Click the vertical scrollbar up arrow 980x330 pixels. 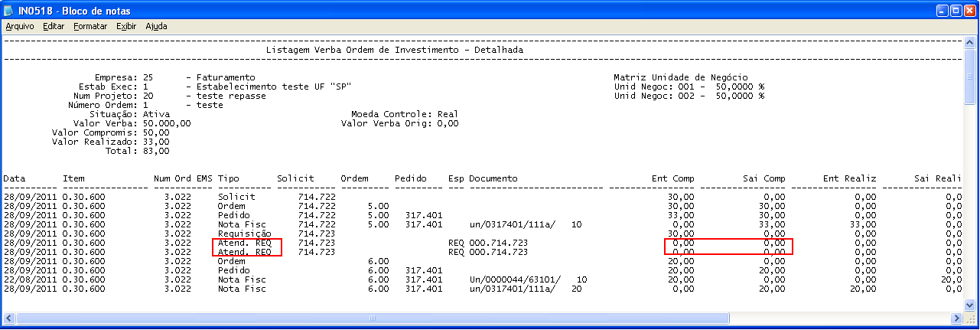[x=970, y=41]
